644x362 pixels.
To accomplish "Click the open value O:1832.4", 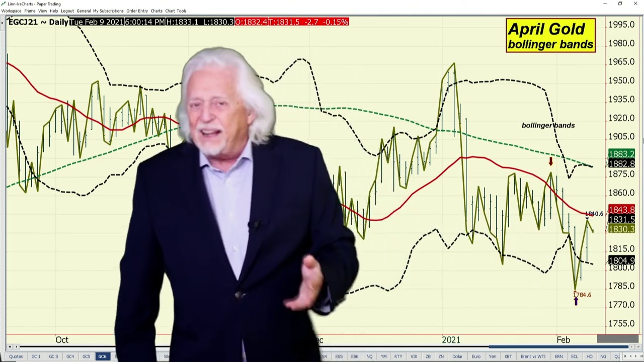I will click(251, 22).
